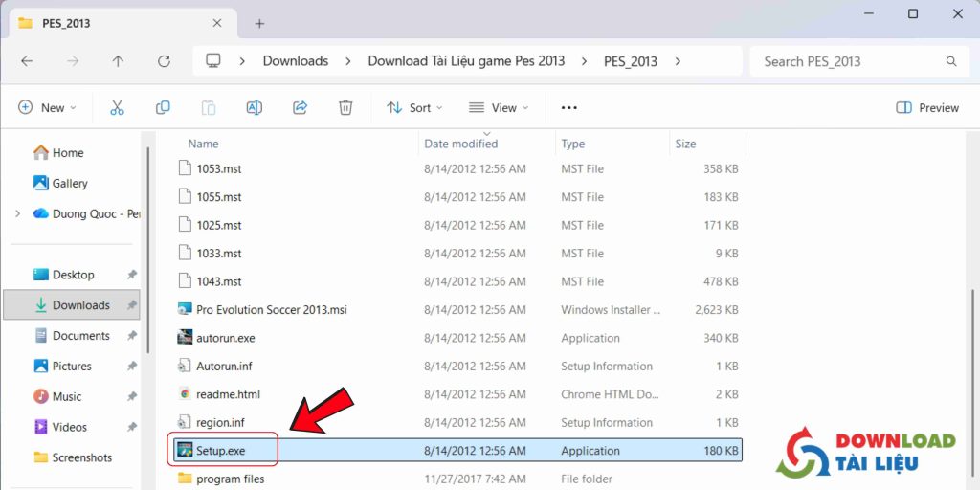Click the navigation pane scrollbar
The height and width of the screenshot is (490, 980).
coord(148,250)
